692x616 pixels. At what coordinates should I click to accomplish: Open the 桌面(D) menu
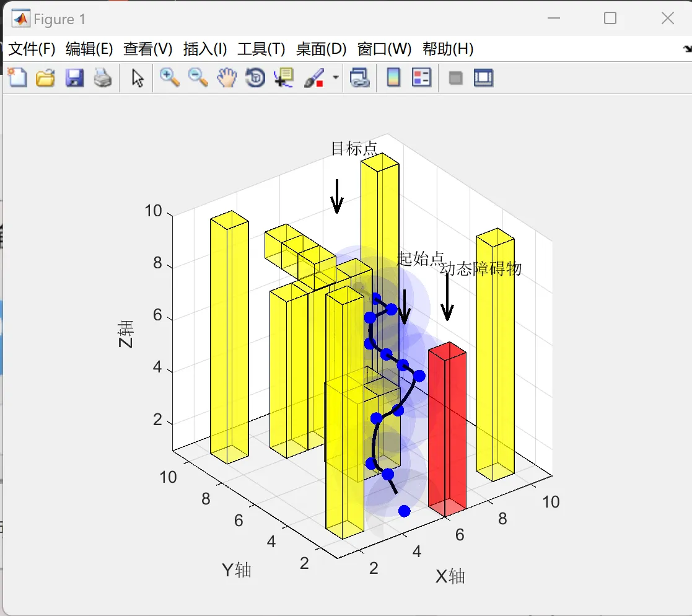(x=322, y=48)
